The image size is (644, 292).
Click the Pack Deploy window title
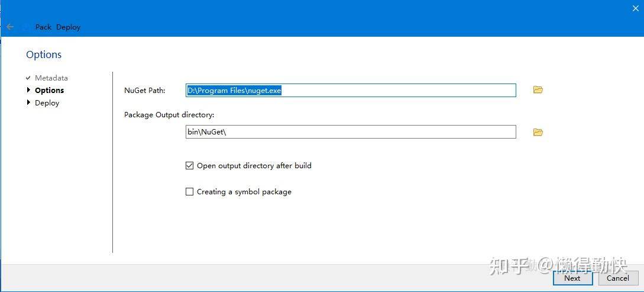(x=58, y=27)
